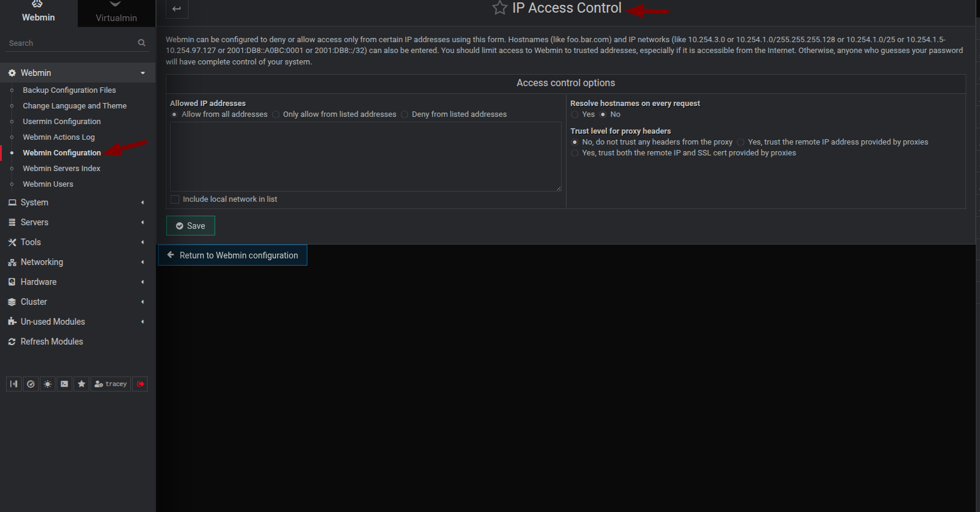
Task: Check Include local network in list
Action: pos(175,199)
